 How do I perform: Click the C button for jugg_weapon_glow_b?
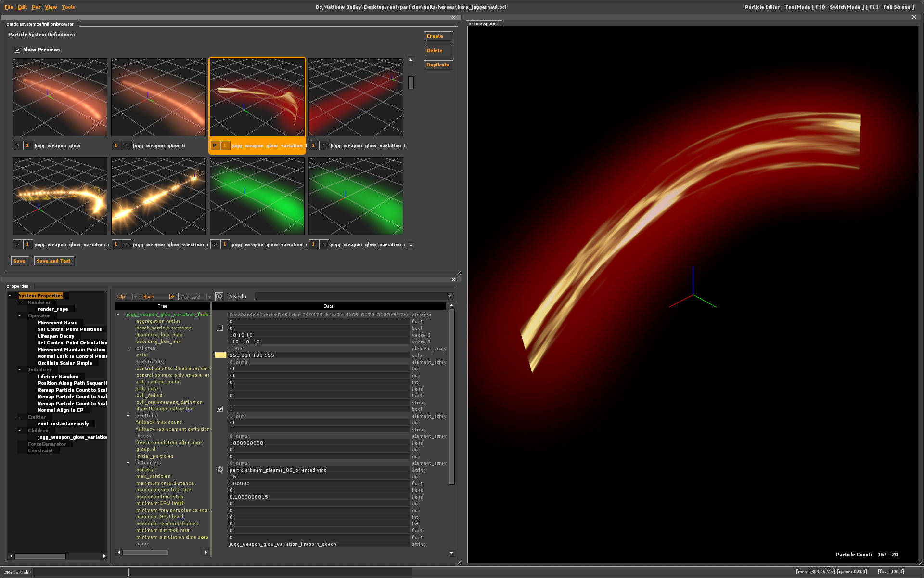point(127,145)
